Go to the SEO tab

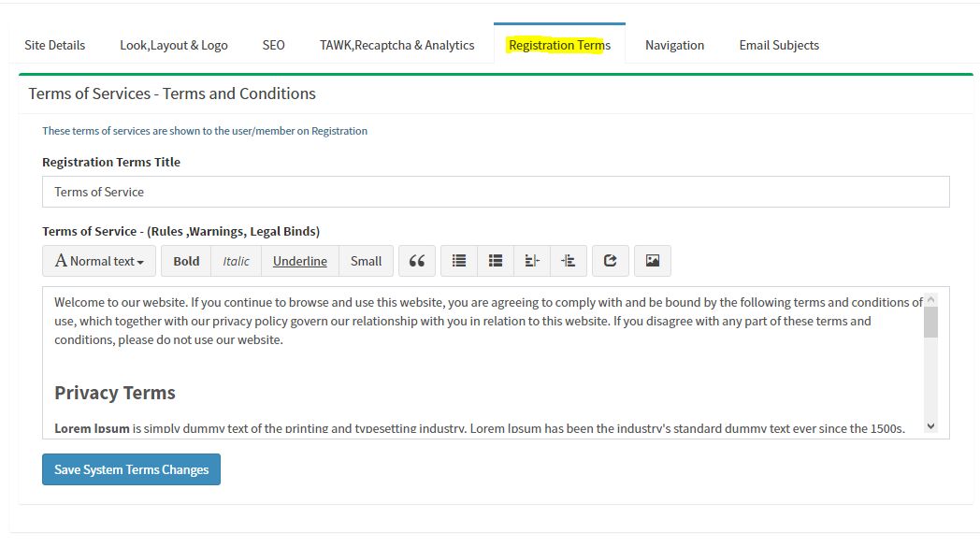pyautogui.click(x=274, y=45)
